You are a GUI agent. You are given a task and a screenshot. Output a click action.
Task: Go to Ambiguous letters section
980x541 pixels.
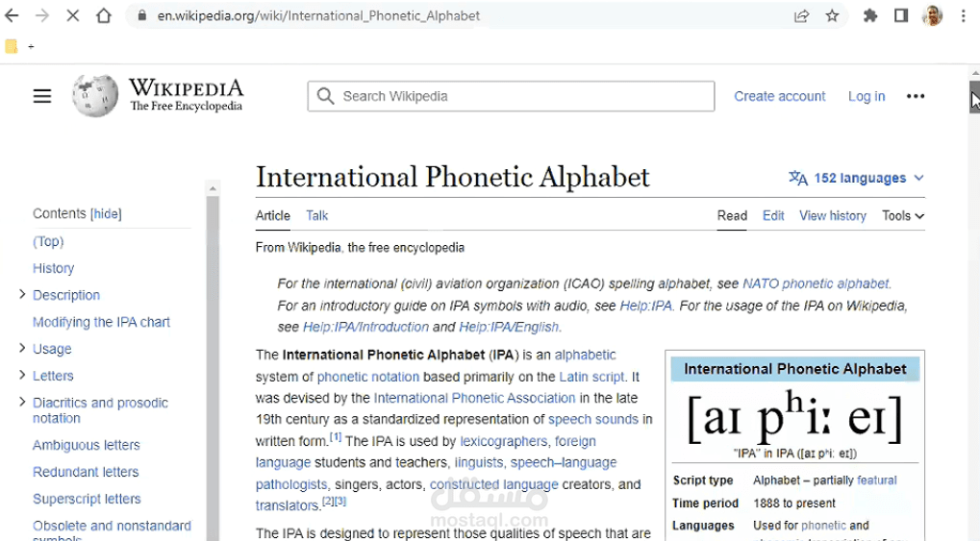[87, 445]
